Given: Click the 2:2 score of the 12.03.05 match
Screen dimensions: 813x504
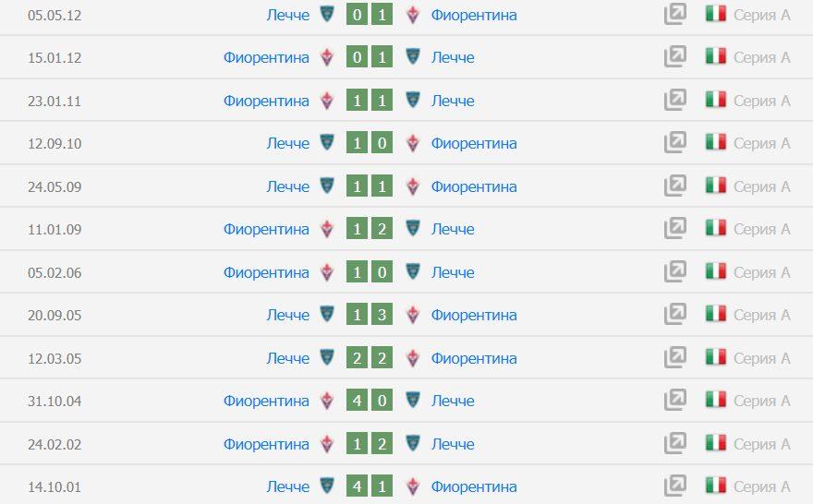Looking at the screenshot, I should pos(370,357).
